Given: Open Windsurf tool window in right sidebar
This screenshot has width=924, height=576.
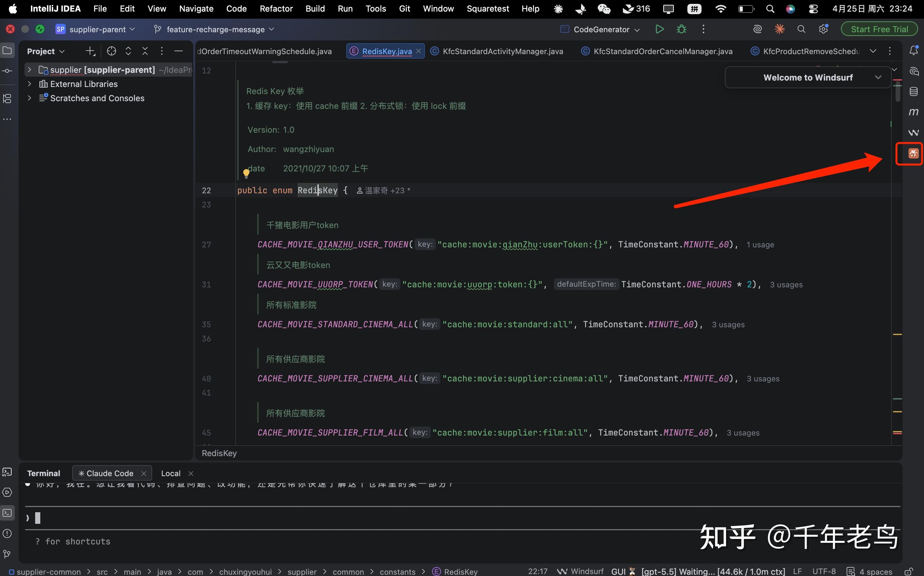Looking at the screenshot, I should (x=914, y=133).
